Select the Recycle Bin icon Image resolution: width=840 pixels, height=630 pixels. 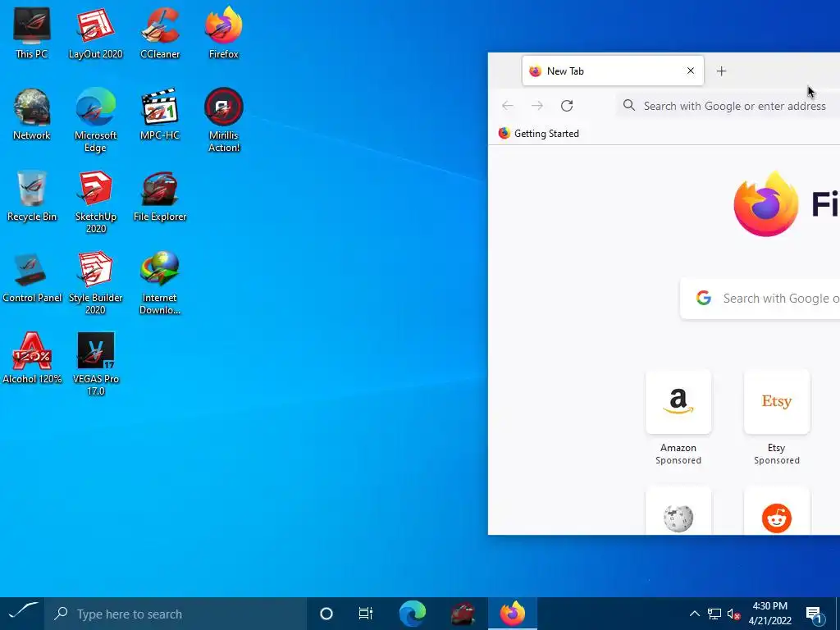click(32, 195)
